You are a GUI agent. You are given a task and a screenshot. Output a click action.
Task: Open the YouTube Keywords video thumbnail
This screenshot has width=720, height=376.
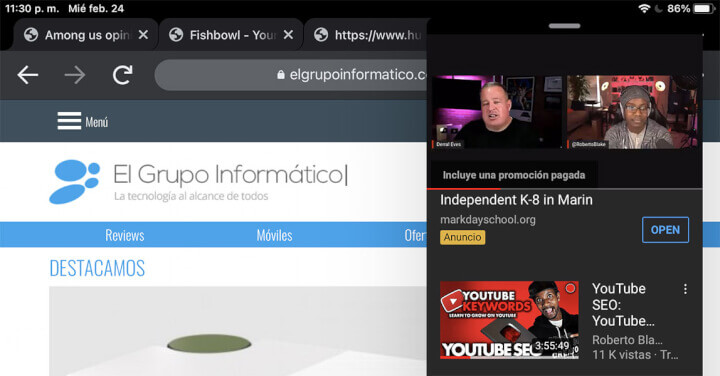coord(509,320)
